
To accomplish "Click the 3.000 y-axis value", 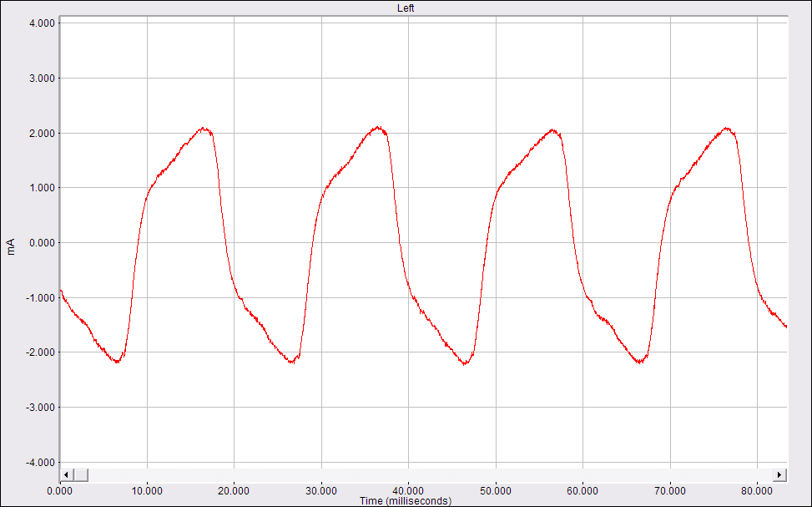I will point(43,79).
